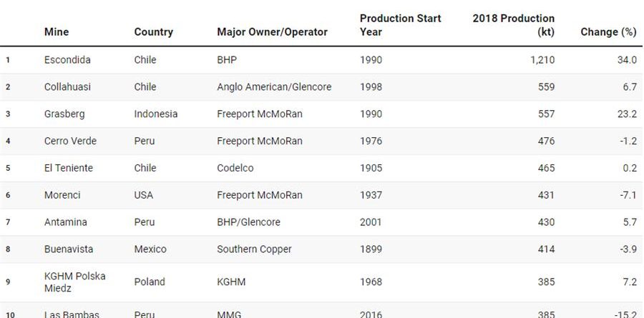644x318 pixels.
Task: Sort by the Mine column header
Action: (57, 32)
